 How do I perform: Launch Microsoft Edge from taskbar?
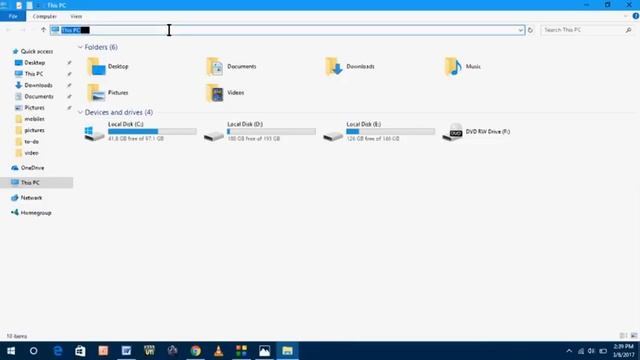[58, 351]
